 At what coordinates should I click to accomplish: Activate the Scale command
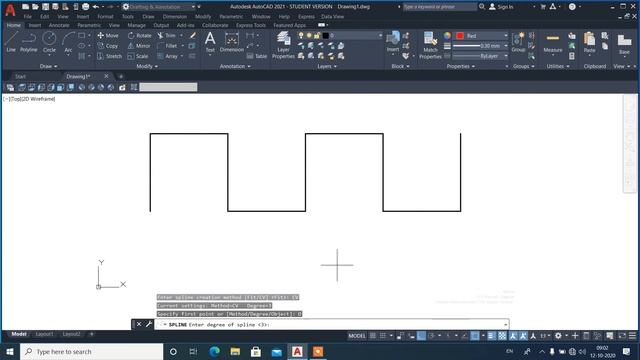click(x=138, y=56)
